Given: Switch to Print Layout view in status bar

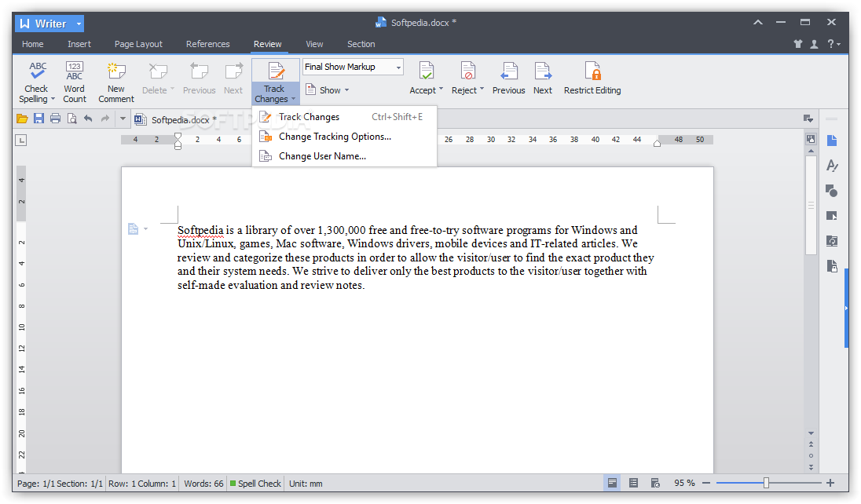Looking at the screenshot, I should (x=612, y=483).
